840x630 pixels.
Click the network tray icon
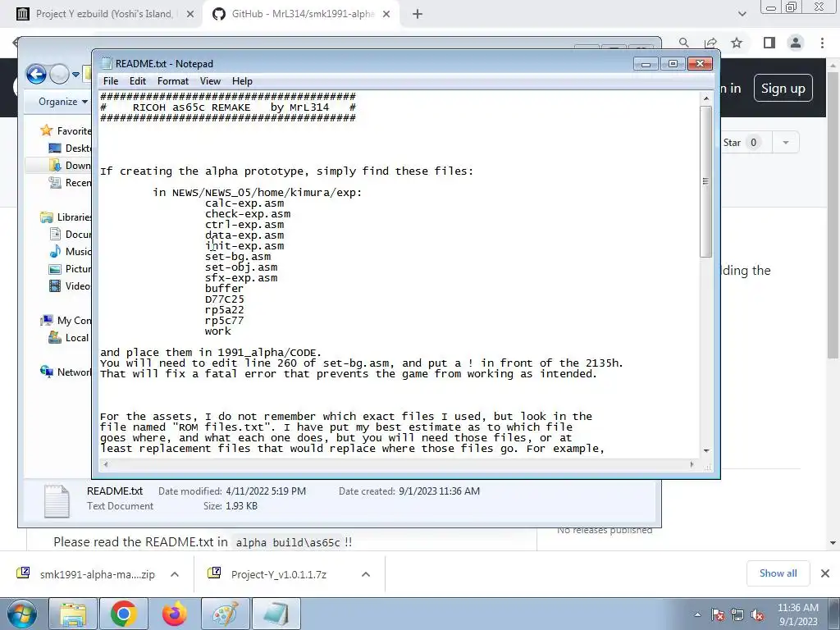point(737,614)
